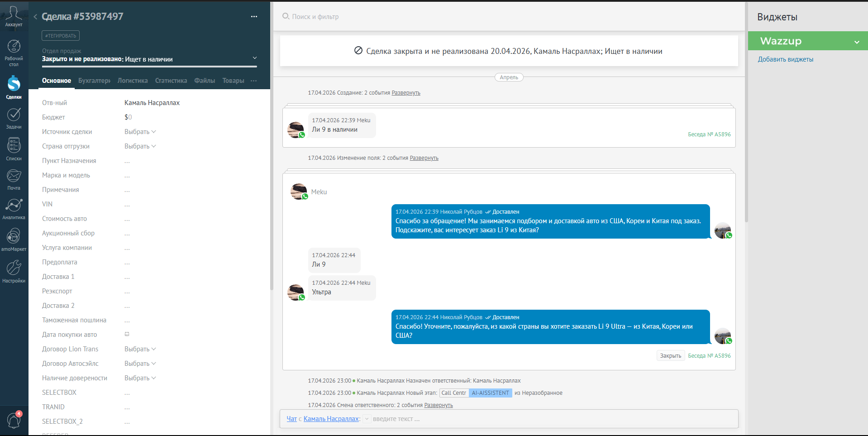Expand the Смена ответственного events

pyautogui.click(x=439, y=405)
